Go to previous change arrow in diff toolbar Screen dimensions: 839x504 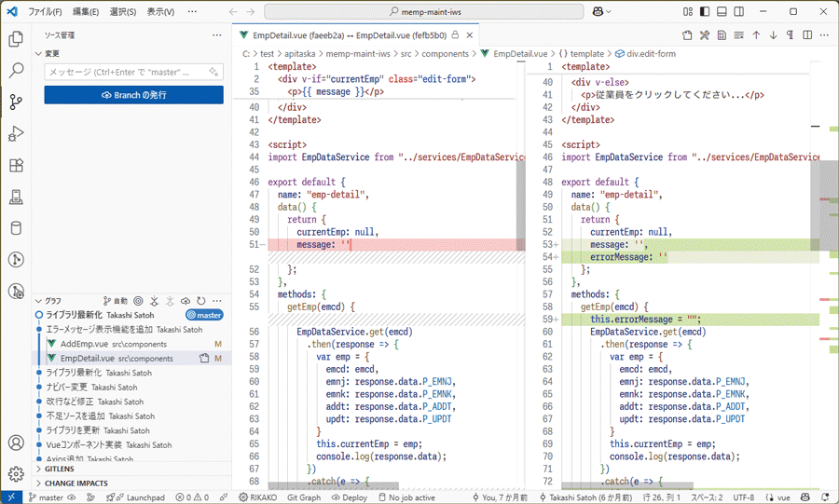[x=755, y=35]
